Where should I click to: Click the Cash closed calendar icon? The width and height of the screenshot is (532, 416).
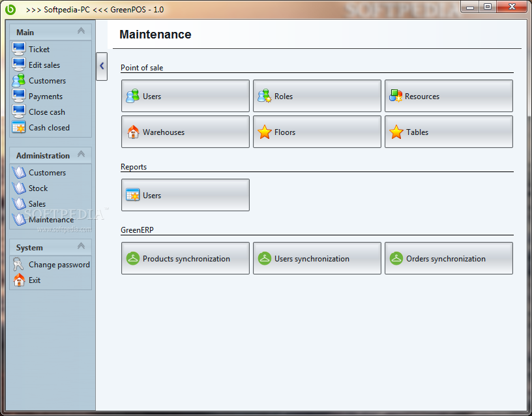point(18,127)
